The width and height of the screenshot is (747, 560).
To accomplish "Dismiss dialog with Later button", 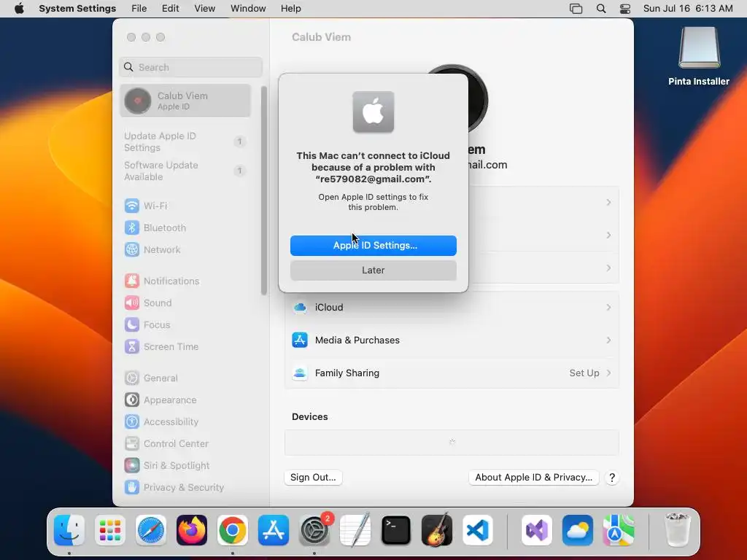I will click(373, 271).
